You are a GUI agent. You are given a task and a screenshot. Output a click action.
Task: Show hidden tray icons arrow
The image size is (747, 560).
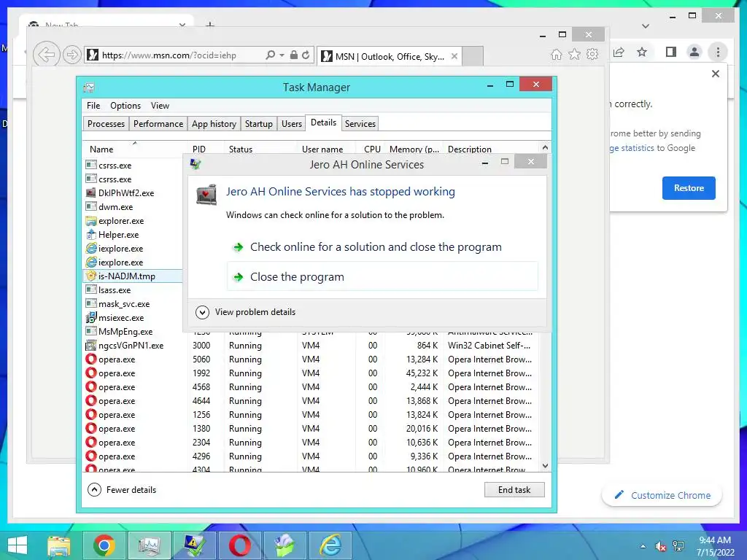[x=643, y=546]
